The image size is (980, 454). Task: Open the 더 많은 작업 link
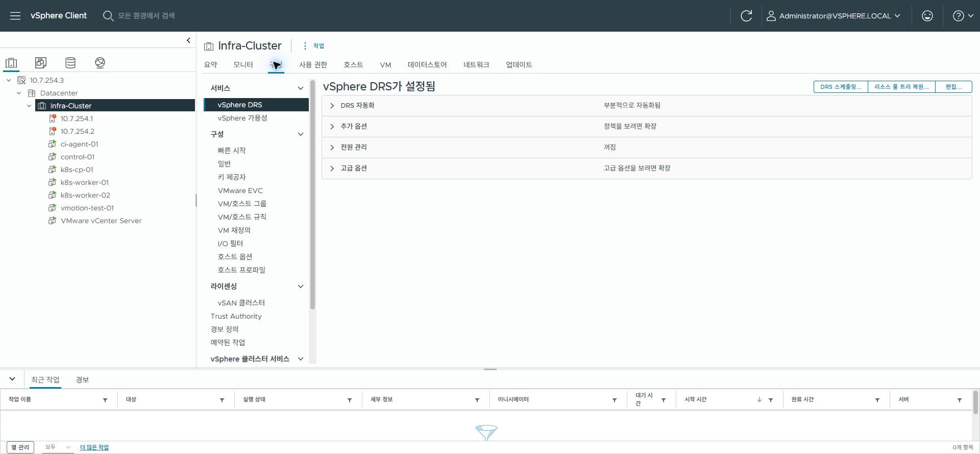pyautogui.click(x=94, y=447)
